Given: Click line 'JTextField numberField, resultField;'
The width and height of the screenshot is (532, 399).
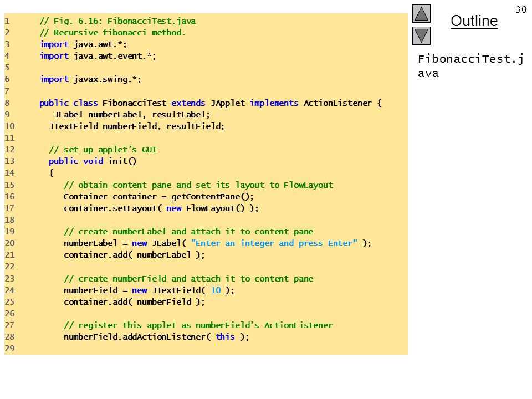Looking at the screenshot, I should pos(136,126).
